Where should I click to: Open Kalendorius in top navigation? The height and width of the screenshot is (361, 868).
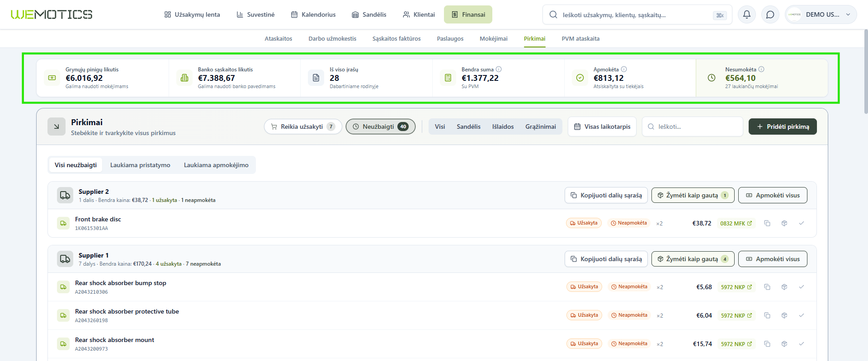pos(313,14)
